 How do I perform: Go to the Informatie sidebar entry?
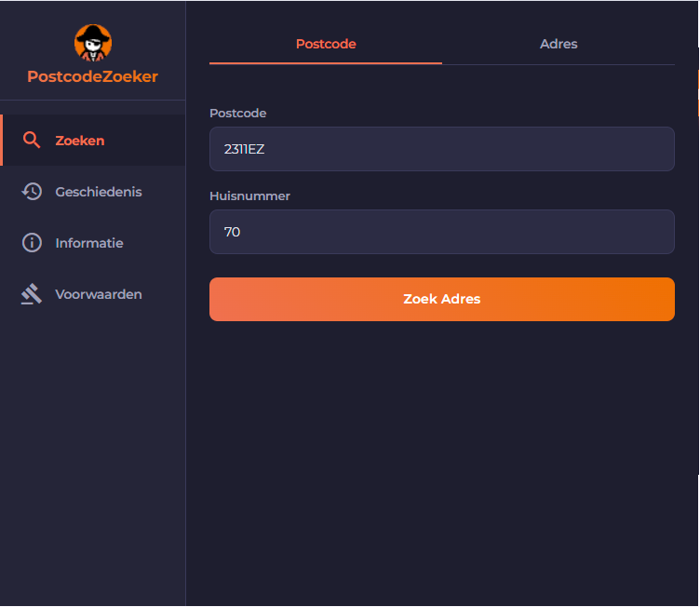[x=89, y=243]
